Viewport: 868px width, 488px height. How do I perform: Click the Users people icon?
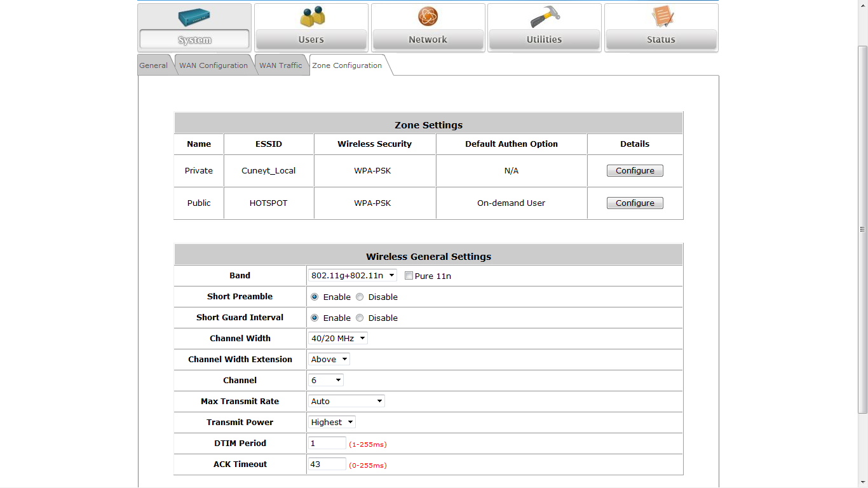click(x=311, y=17)
